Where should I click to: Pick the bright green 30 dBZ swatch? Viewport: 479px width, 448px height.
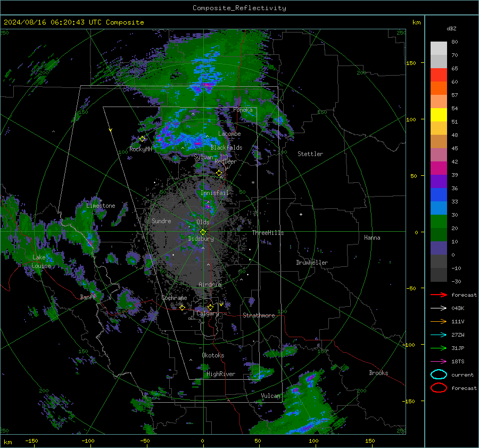click(x=439, y=221)
